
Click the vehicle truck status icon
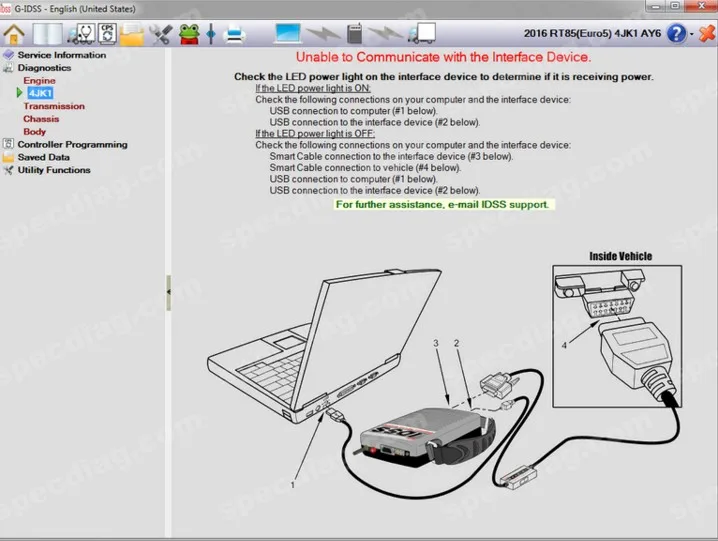coord(422,33)
